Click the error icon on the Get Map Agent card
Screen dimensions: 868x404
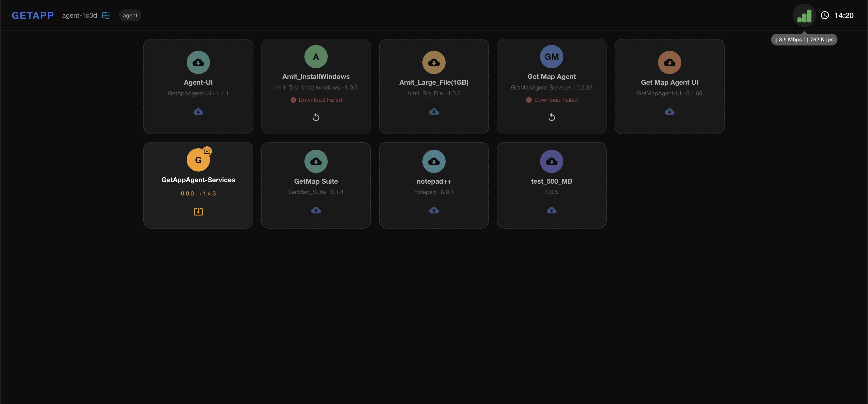[529, 100]
